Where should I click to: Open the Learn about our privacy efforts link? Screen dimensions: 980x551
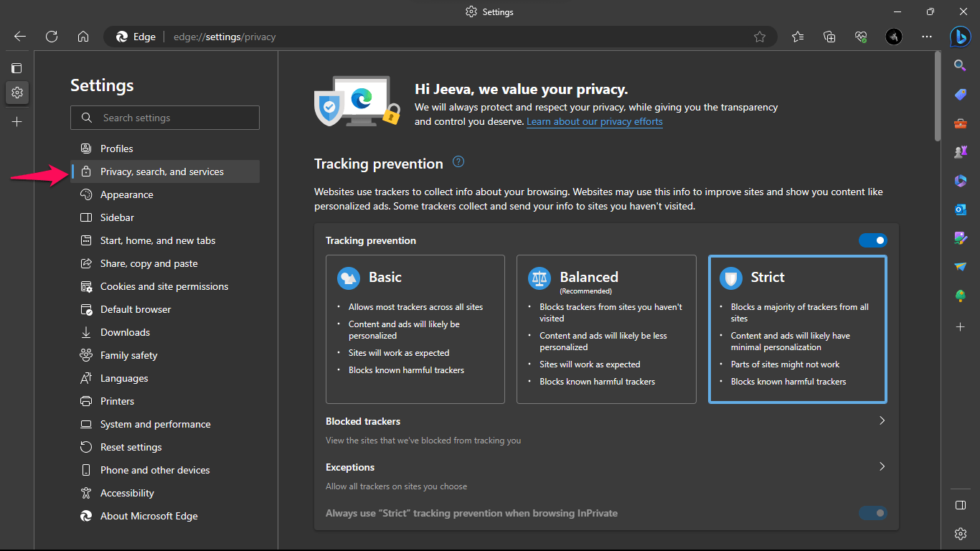(x=594, y=121)
